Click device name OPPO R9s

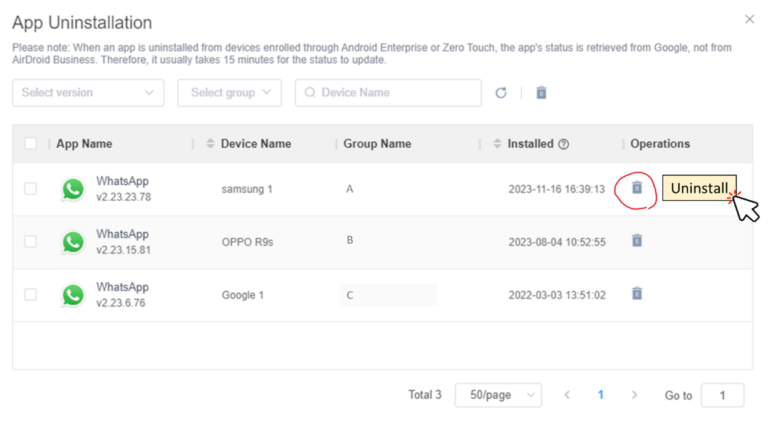point(247,242)
